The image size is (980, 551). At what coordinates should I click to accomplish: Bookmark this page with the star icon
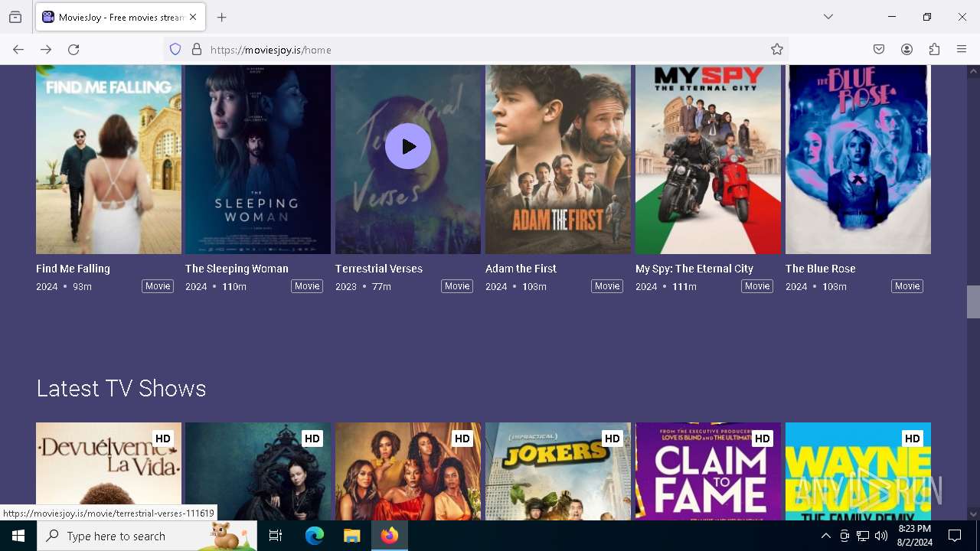point(777,50)
